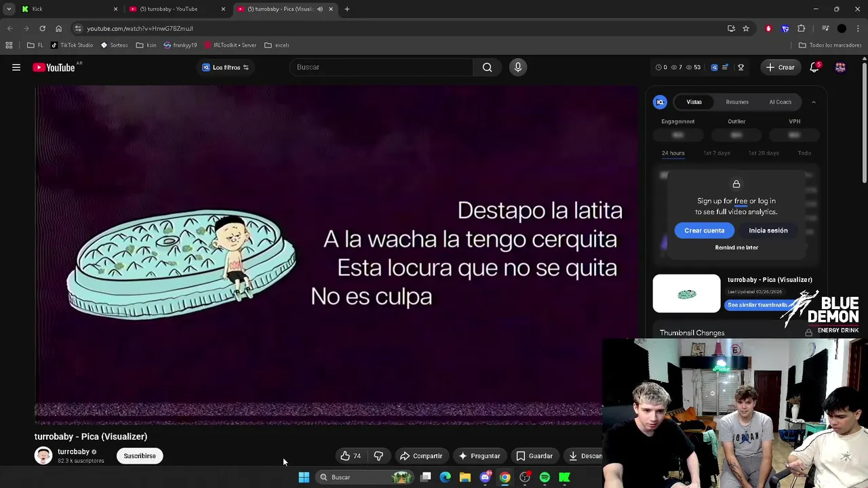This screenshot has width=868, height=488.
Task: Open the Kick app in taskbar
Action: pos(564,478)
